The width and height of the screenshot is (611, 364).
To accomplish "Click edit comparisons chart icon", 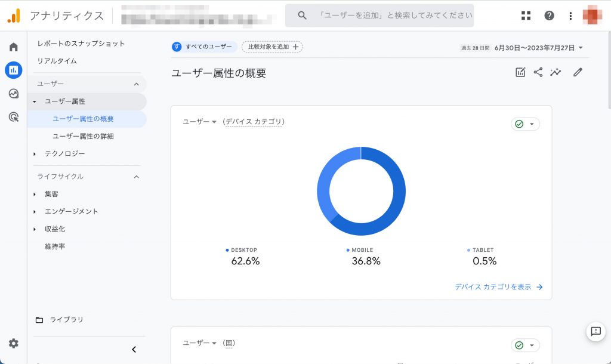I will pyautogui.click(x=520, y=72).
